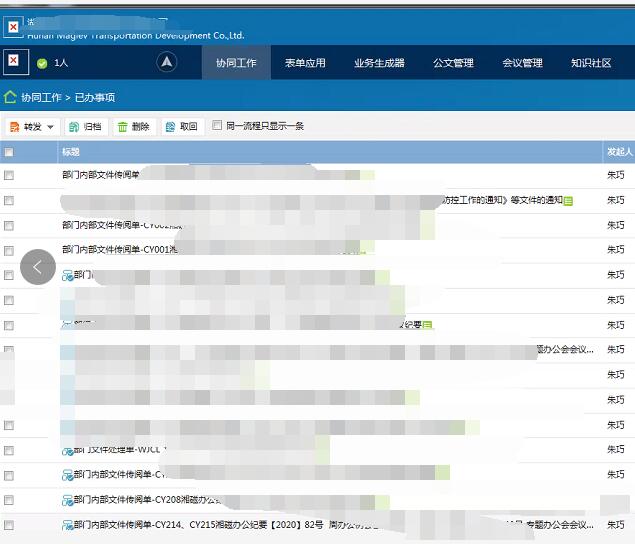Click the round up-arrow navigation icon

pos(166,62)
